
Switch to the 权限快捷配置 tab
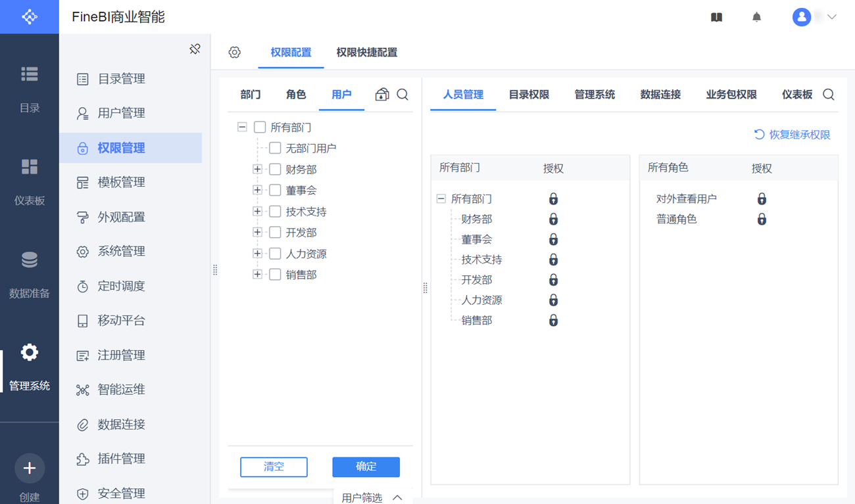[366, 53]
